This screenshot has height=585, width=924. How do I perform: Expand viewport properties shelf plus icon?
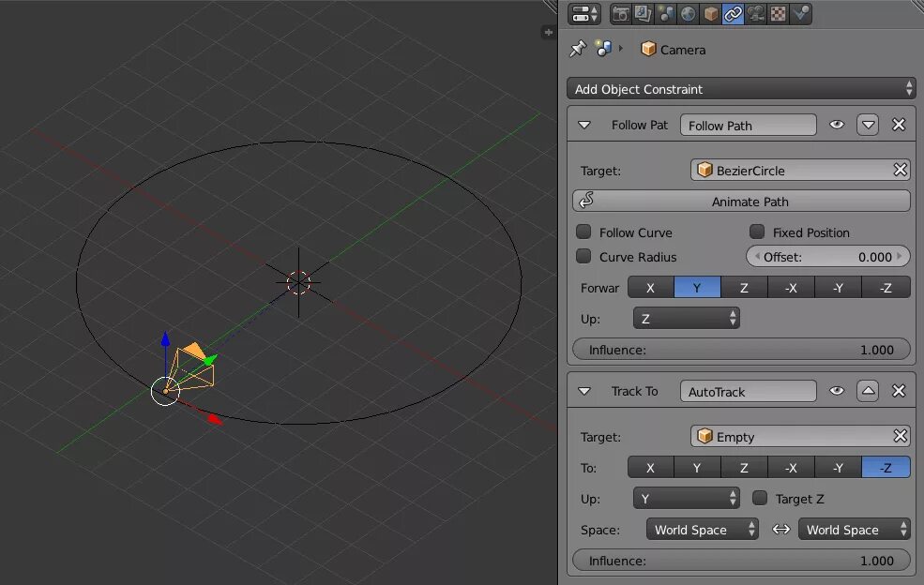point(548,33)
